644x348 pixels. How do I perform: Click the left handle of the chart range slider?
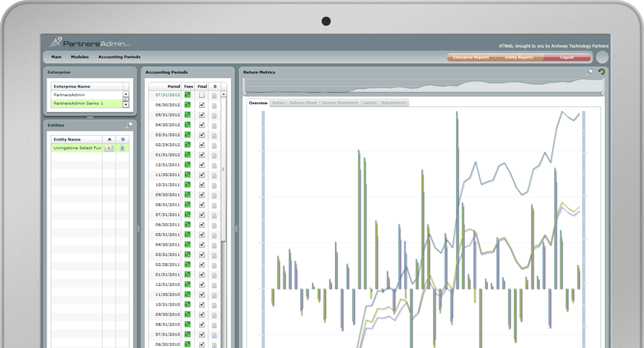[x=244, y=93]
